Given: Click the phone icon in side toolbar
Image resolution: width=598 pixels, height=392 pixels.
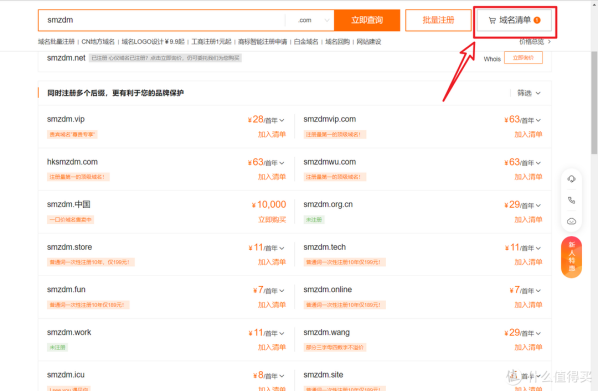Looking at the screenshot, I should [571, 200].
